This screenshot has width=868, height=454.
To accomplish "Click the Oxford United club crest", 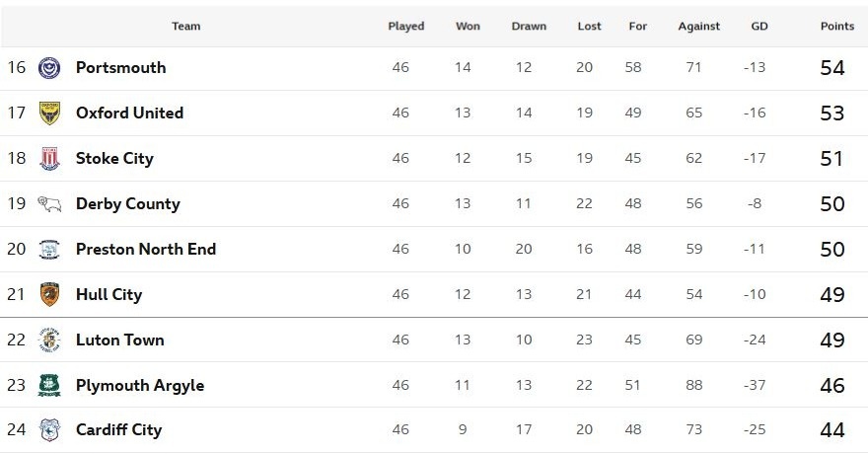I will [48, 113].
